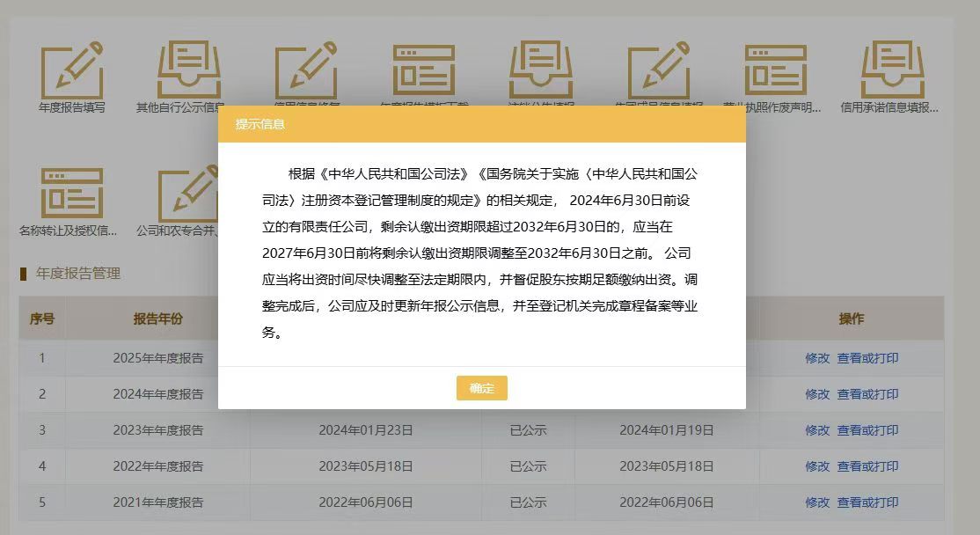Select the 2023年年度报告 cell
Image resolution: width=980 pixels, height=535 pixels.
click(x=158, y=430)
